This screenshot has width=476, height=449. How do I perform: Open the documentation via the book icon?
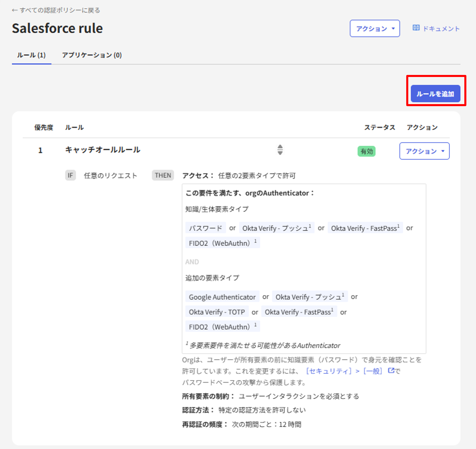tap(416, 28)
